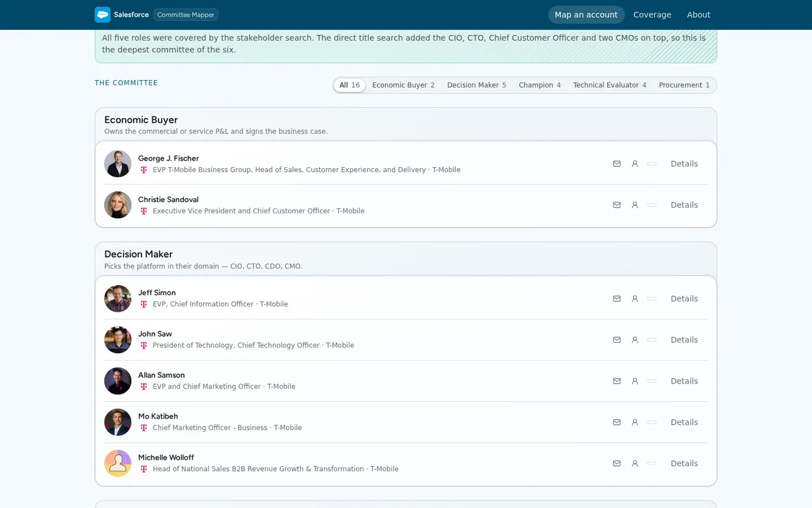This screenshot has width=812, height=508.
Task: Click T-Mobile logo beside Christie Sandoval's title
Action: [x=144, y=211]
